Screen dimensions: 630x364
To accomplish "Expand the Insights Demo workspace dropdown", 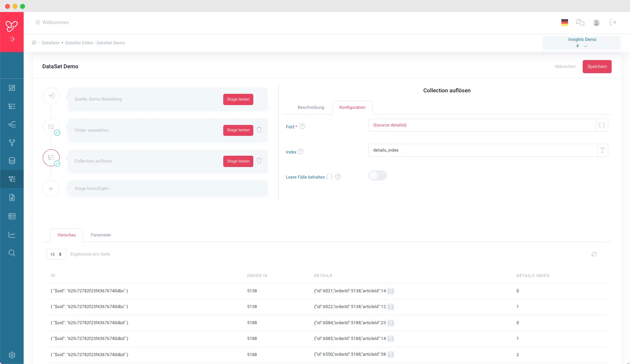I will (582, 43).
